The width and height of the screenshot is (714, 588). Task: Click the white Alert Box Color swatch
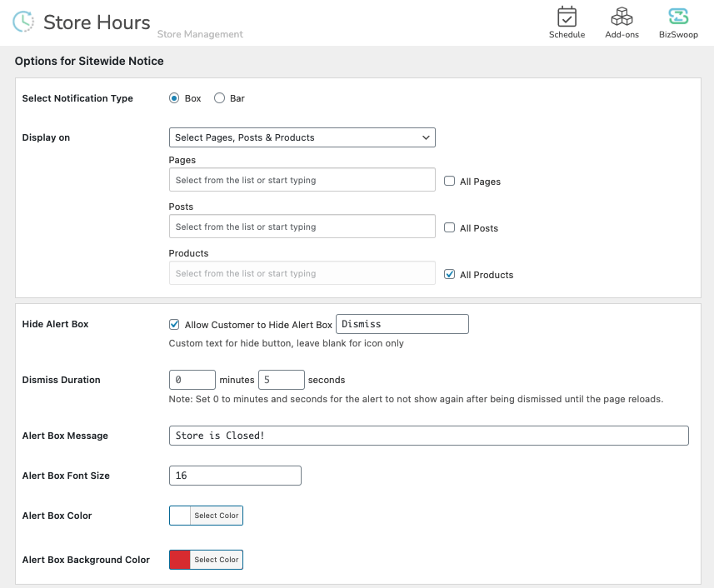(180, 516)
